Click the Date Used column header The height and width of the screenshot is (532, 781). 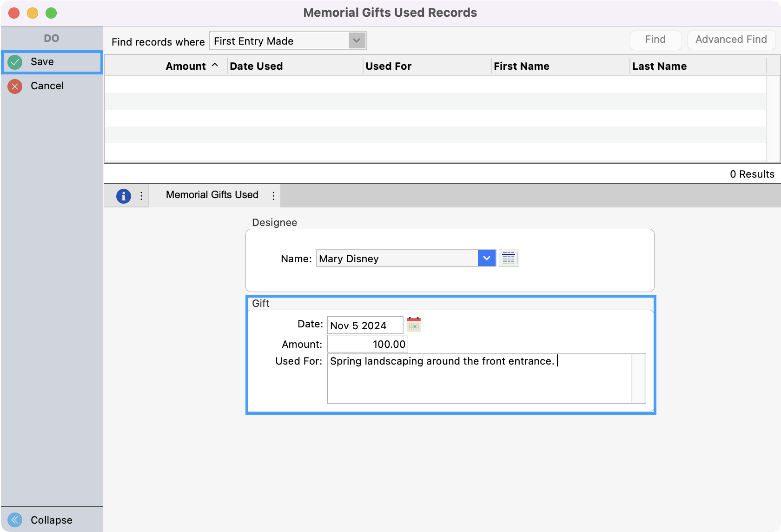[x=256, y=66]
